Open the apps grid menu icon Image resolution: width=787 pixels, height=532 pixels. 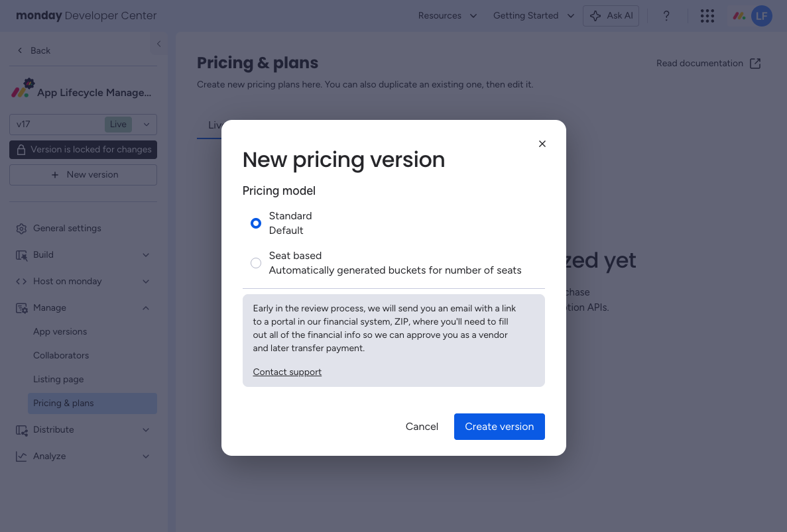point(707,16)
